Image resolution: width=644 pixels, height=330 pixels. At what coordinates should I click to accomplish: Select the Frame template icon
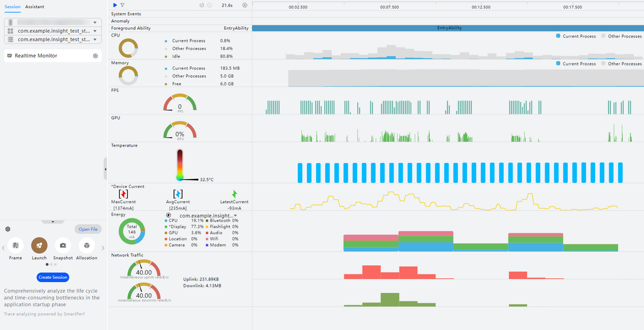pos(16,246)
